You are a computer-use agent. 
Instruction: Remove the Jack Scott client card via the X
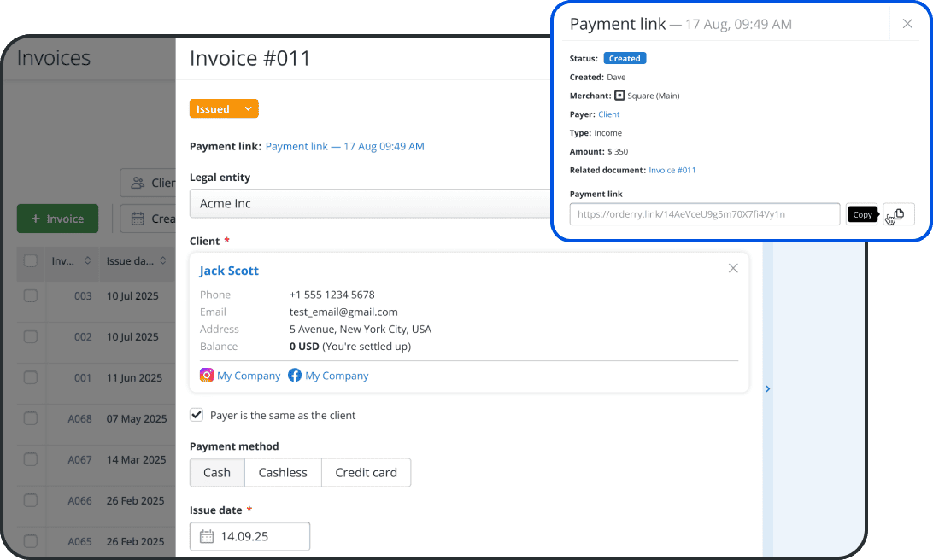pyautogui.click(x=733, y=268)
